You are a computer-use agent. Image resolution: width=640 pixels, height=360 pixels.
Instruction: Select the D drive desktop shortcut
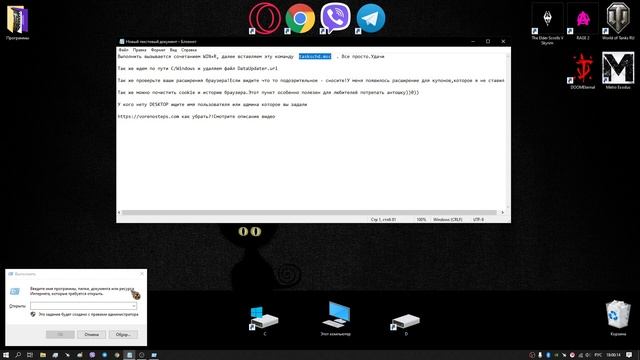tap(406, 324)
